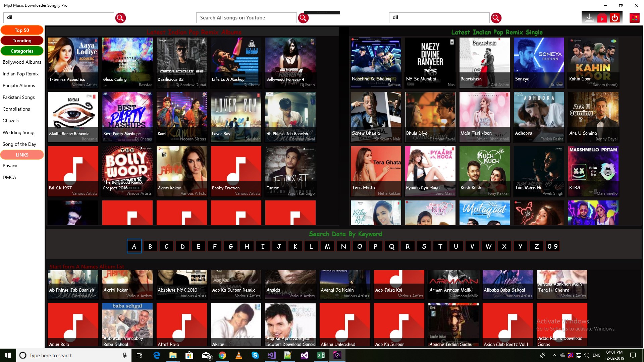The height and width of the screenshot is (362, 644).
Task: Click magnifier icon beside leftmost search box
Action: pos(120,18)
